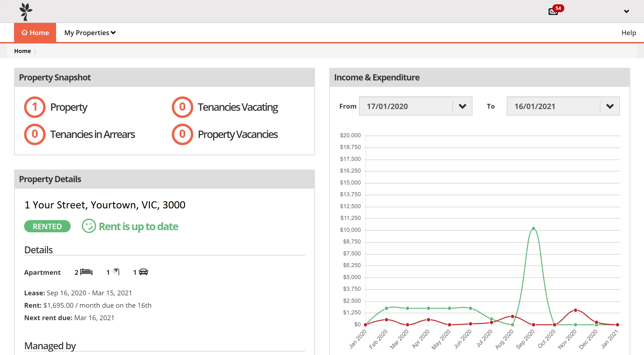Screen dimensions: 644x355
Task: Open the To date dropdown arrow
Action: 610,106
